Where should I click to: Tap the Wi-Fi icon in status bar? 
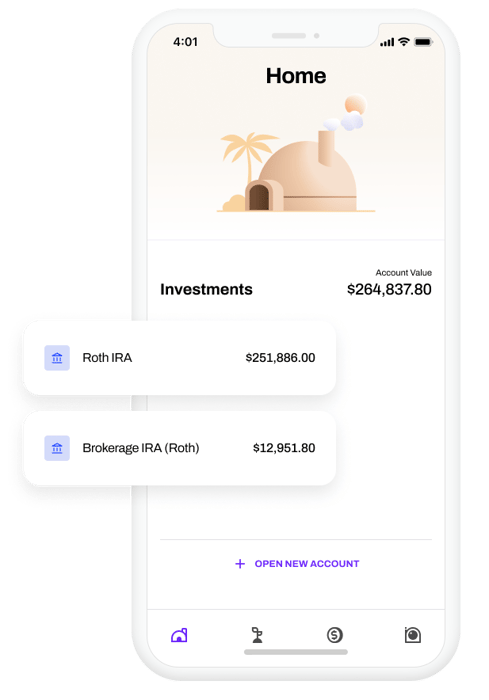click(404, 42)
